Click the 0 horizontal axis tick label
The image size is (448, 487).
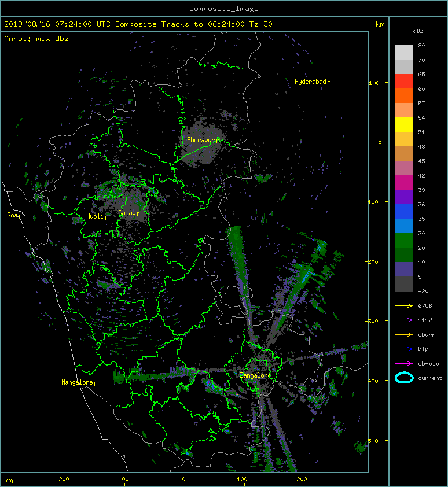[x=183, y=479]
